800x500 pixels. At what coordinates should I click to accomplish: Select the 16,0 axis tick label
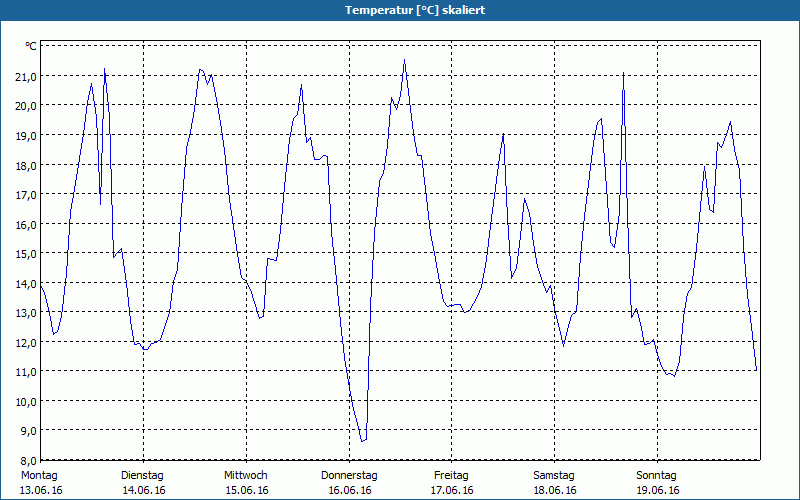click(x=27, y=224)
